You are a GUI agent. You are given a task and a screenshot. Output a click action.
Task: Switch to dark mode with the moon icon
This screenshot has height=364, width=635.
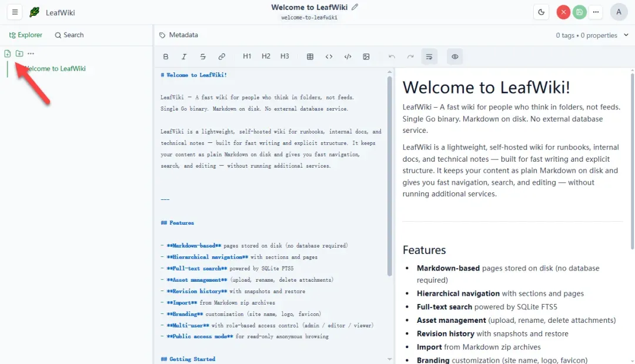click(541, 12)
